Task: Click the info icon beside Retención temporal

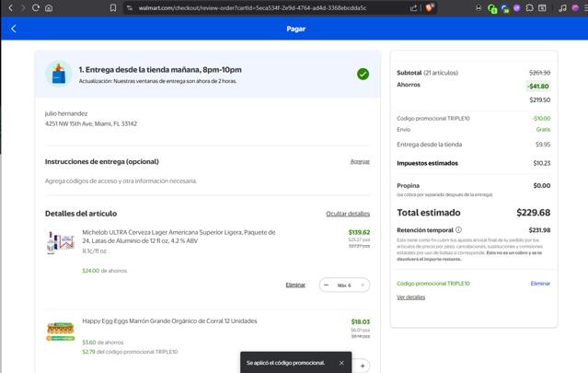Action: pos(458,230)
